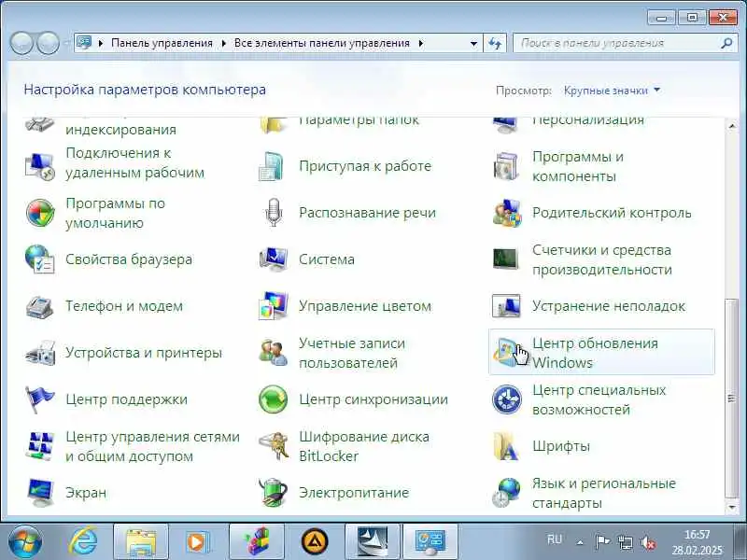The height and width of the screenshot is (560, 747).
Task: Open the Электропитание link text
Action: [x=354, y=493]
